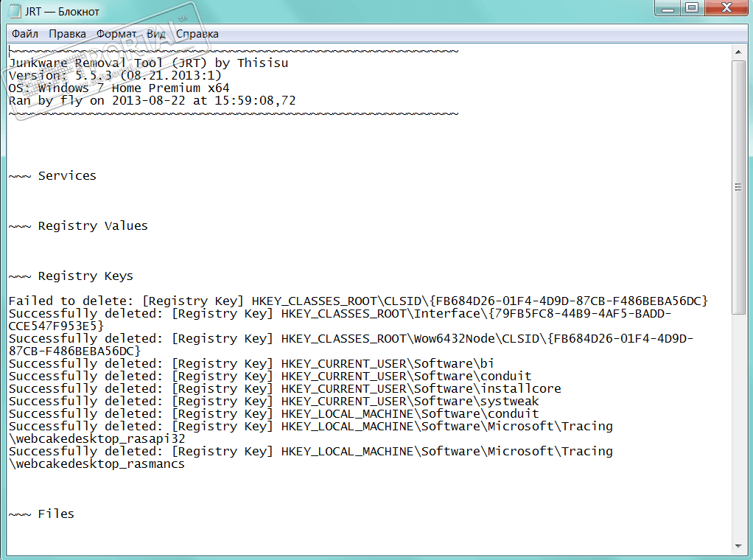The image size is (753, 560).
Task: Click the '~~~ Files' heading
Action: [41, 514]
